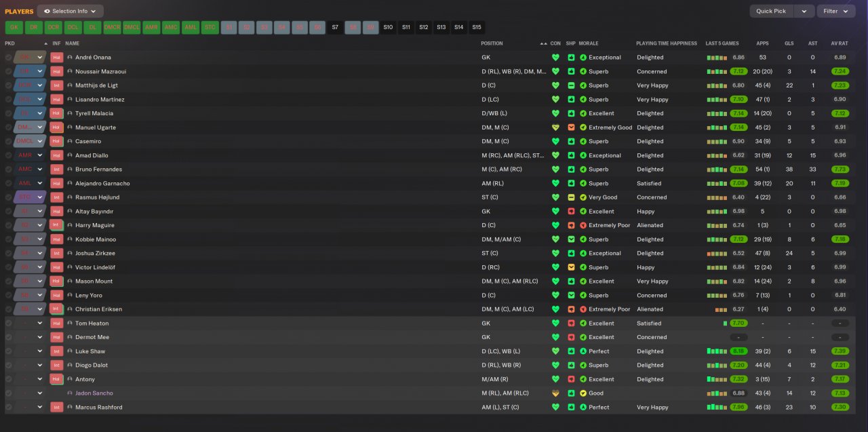Open Kobbie Mainoo's player profile link

(x=96, y=239)
